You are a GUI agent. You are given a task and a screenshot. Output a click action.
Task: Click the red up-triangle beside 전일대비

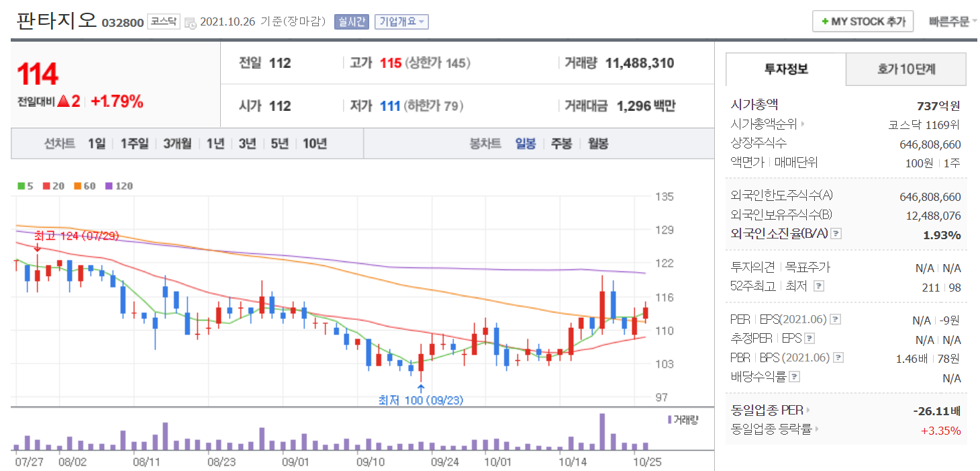coord(64,101)
